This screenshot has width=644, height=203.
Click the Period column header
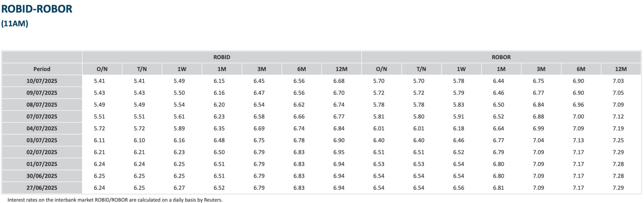pyautogui.click(x=42, y=69)
